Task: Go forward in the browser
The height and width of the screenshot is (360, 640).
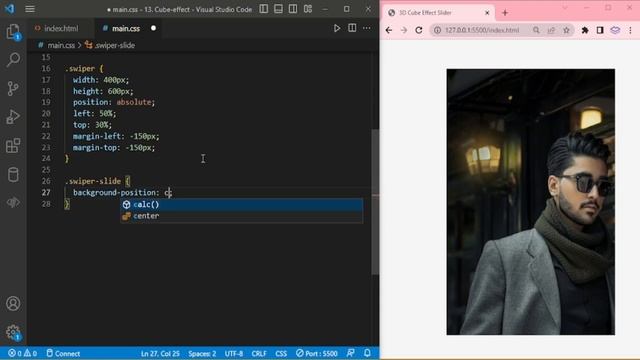Action: point(404,30)
